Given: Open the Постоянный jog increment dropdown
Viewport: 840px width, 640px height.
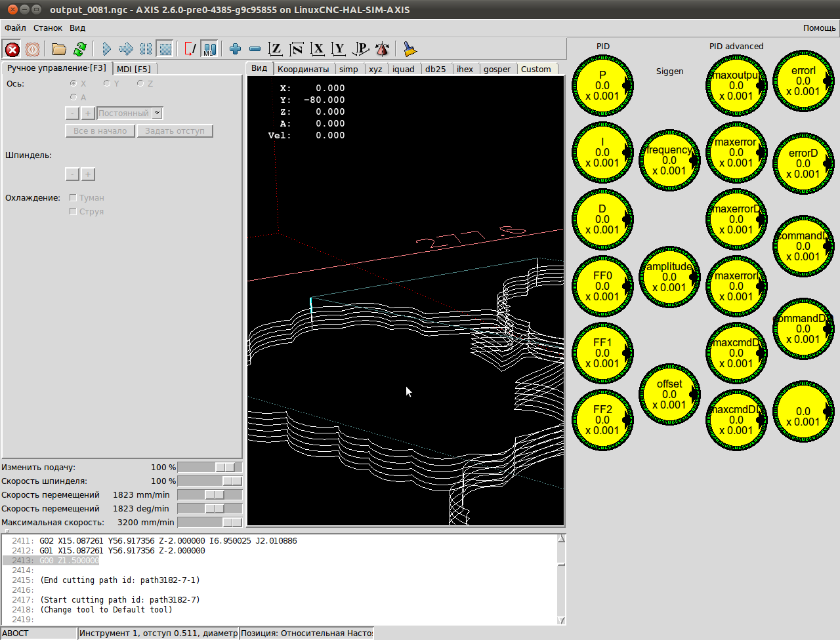Looking at the screenshot, I should (157, 113).
